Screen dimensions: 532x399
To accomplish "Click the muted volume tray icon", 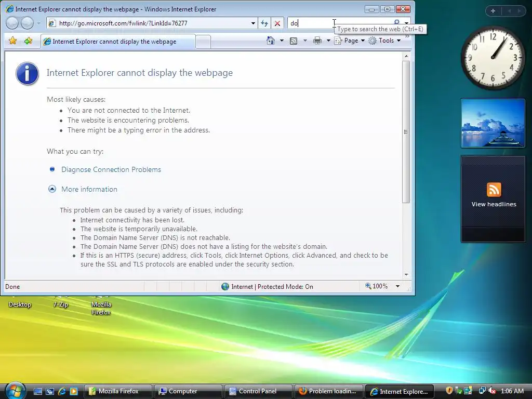I will point(493,391).
